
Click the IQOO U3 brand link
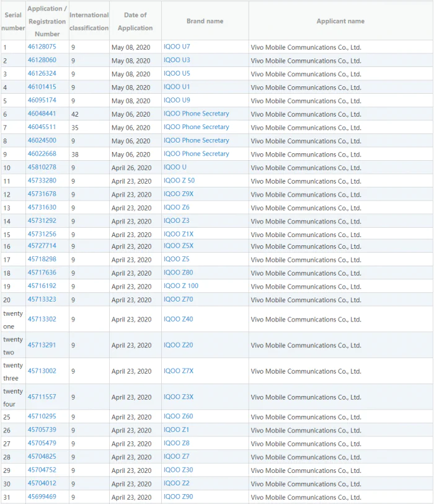pos(177,60)
